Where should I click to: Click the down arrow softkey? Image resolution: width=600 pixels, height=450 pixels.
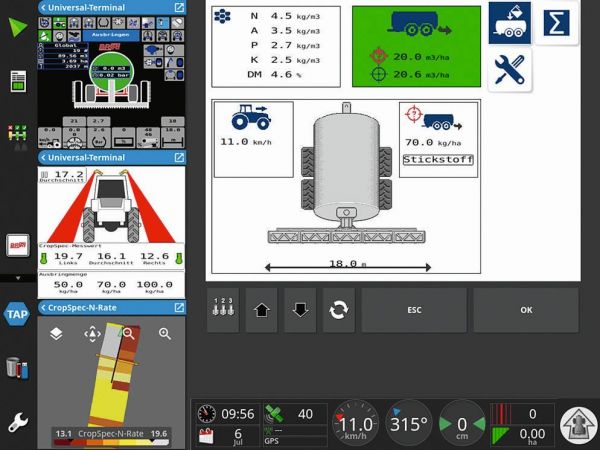[300, 310]
